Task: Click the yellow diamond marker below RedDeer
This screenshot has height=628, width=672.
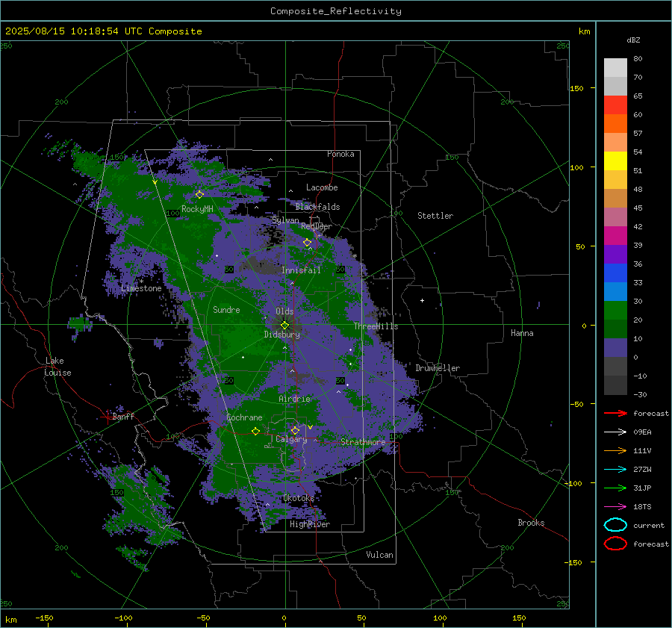Action: point(308,243)
